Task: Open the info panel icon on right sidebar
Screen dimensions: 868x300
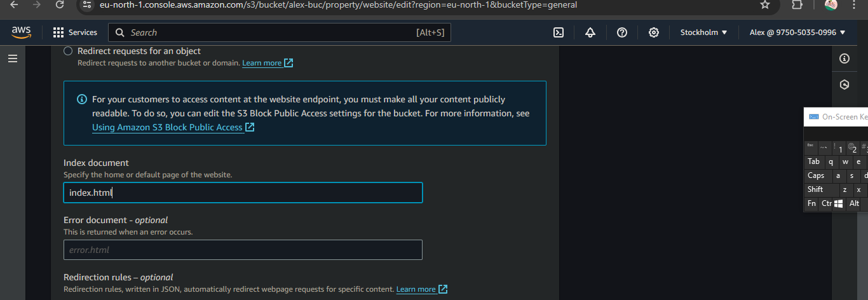Action: coord(844,58)
